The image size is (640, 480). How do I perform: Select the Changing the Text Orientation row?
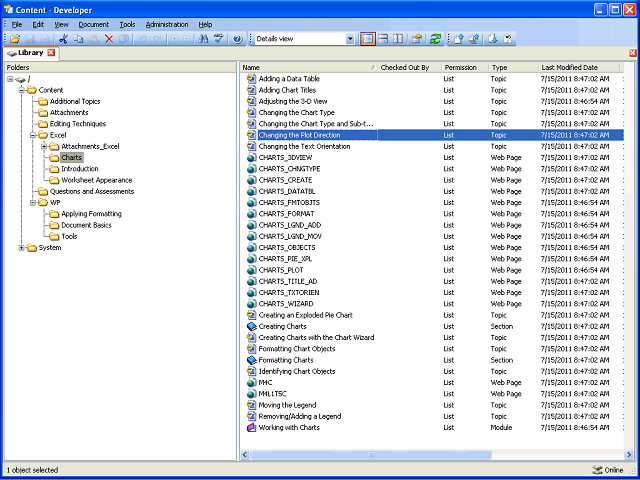click(433, 147)
